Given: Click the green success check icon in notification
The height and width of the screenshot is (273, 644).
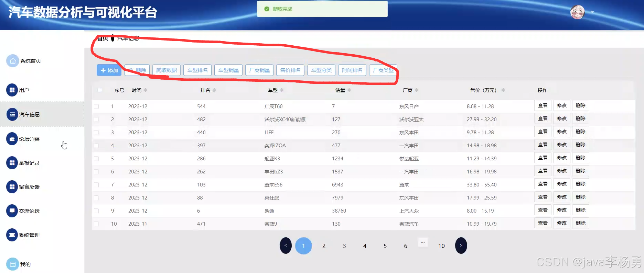Looking at the screenshot, I should 267,9.
